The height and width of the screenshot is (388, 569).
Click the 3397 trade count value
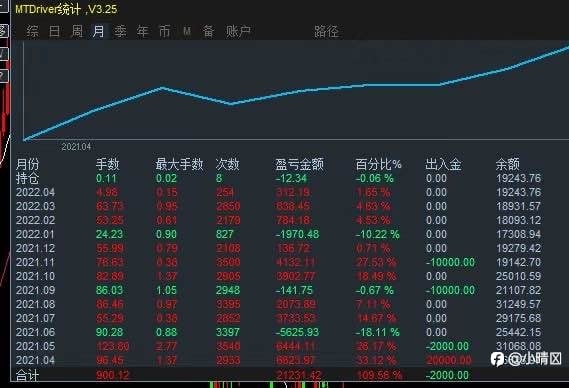point(228,332)
